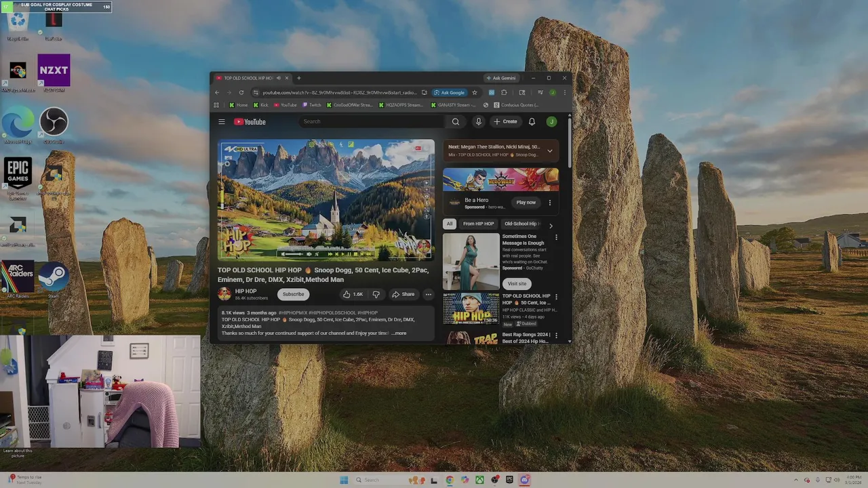Screen dimensions: 868x488
Task: Open the NZXT CAM desktop icon
Action: coord(54,73)
